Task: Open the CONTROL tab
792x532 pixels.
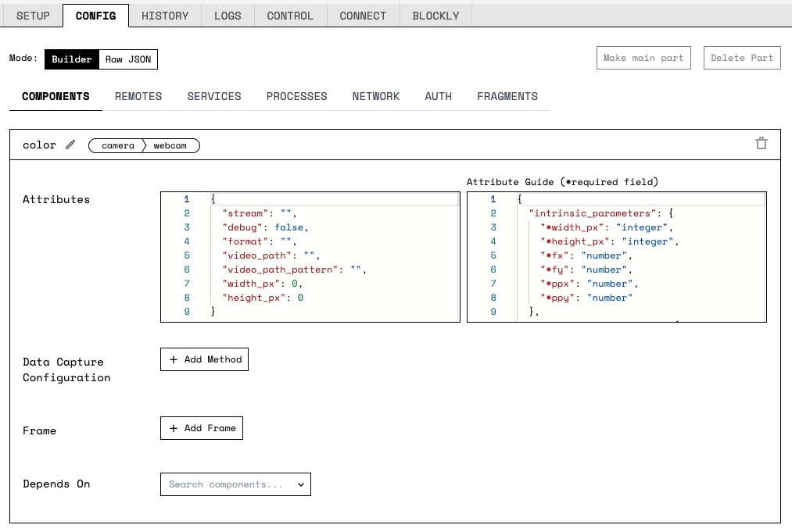Action: (x=290, y=16)
